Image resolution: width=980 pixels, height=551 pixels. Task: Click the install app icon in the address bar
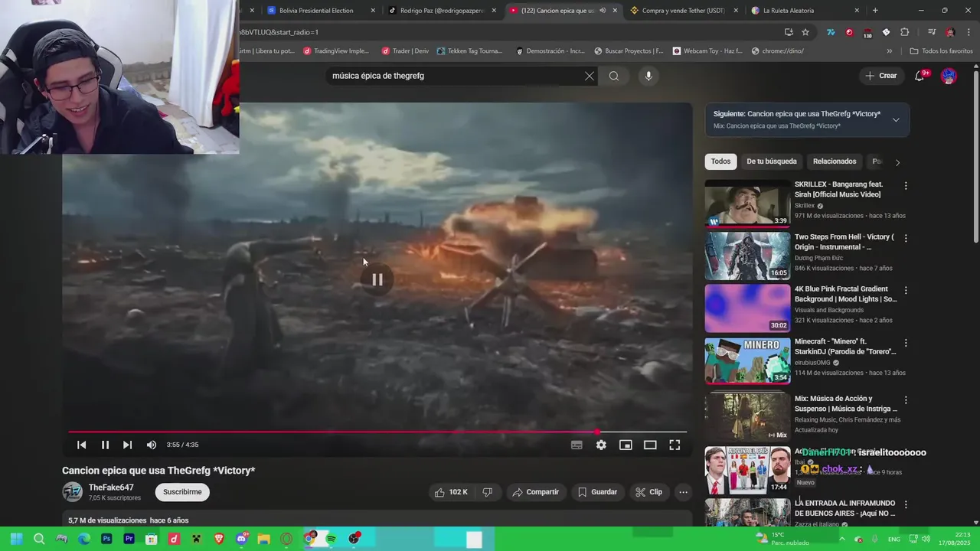(x=789, y=32)
